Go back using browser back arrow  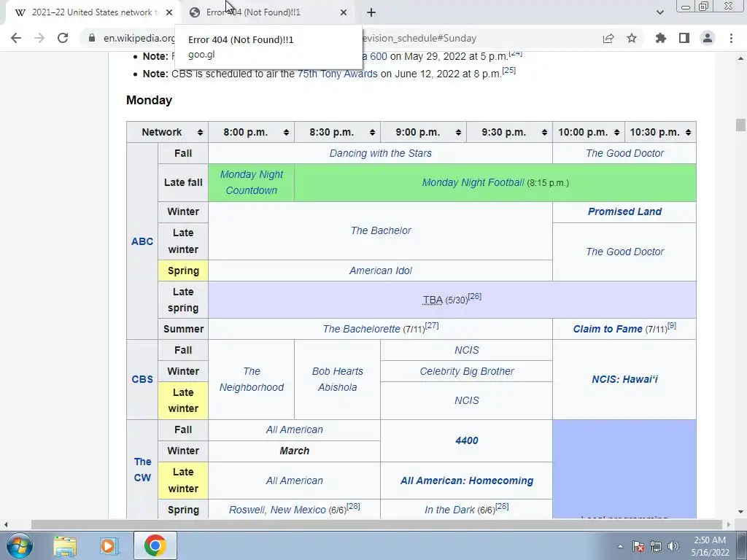16,38
